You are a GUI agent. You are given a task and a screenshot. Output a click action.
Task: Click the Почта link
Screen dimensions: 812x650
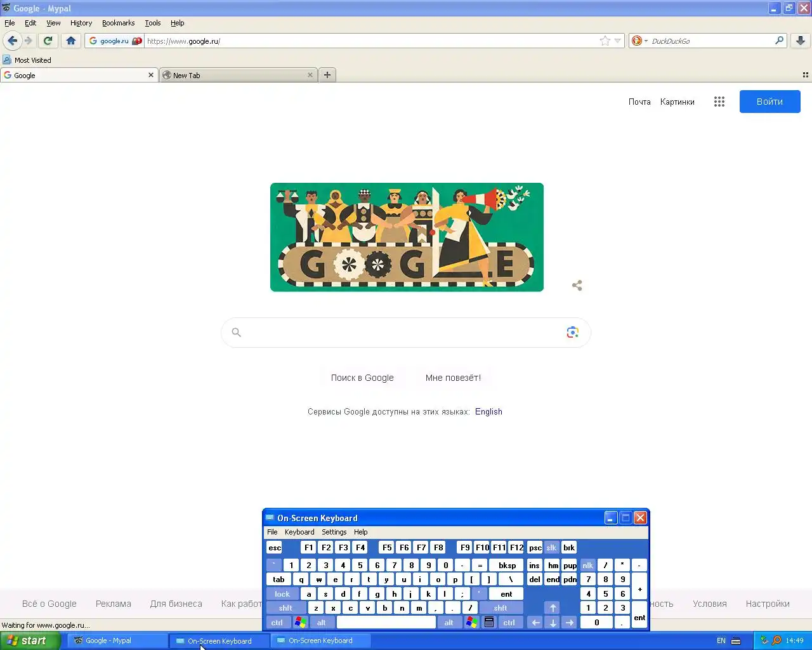pyautogui.click(x=639, y=102)
